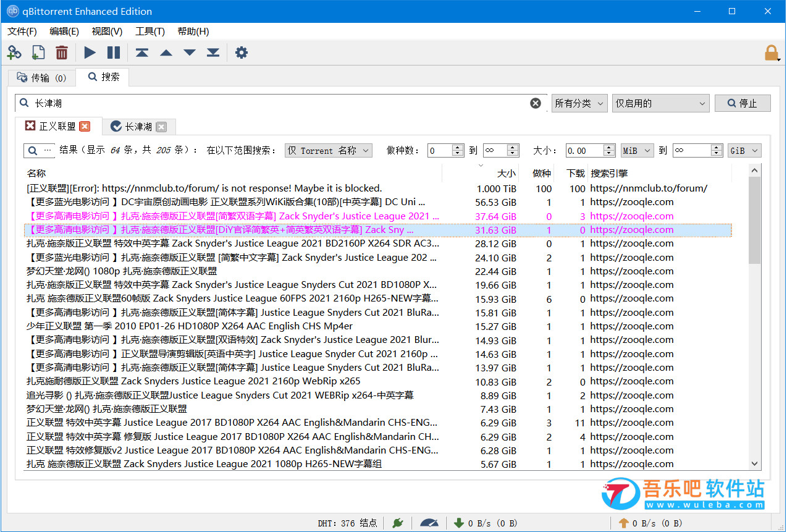
Task: Sort results by the 做种 column
Action: coord(536,174)
